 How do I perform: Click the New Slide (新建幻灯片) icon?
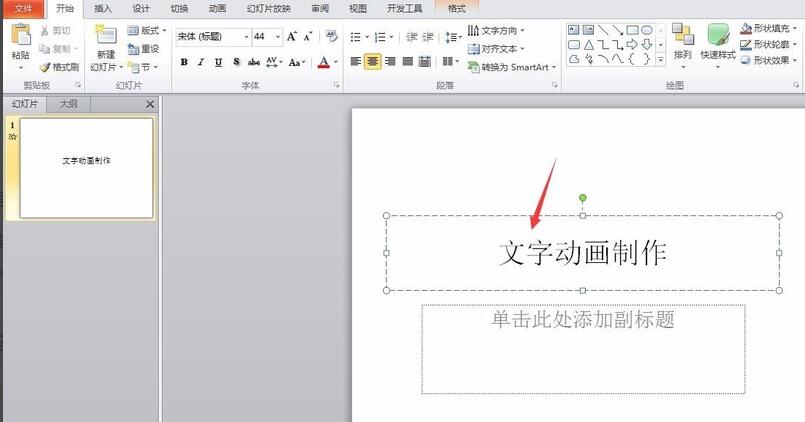coord(106,35)
